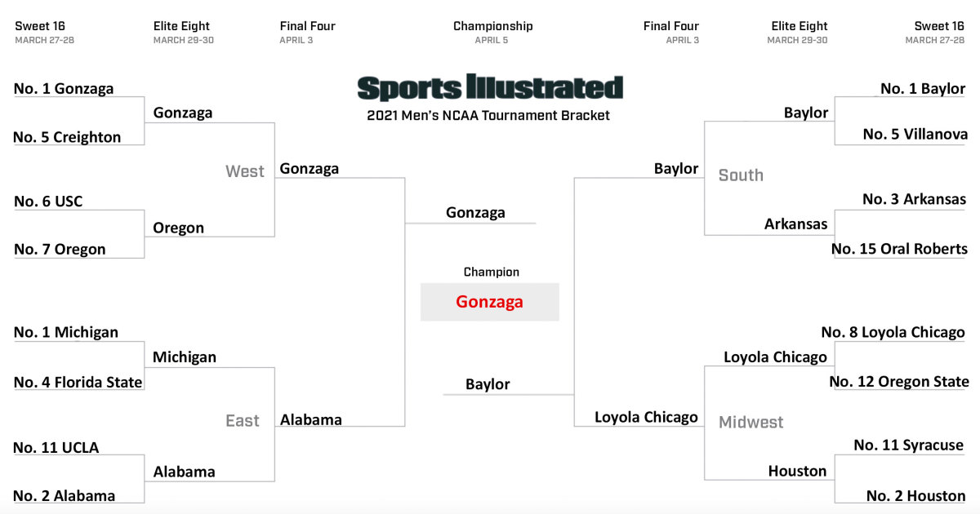Click No. 15 Oral Roberts
980x514 pixels.
point(899,249)
